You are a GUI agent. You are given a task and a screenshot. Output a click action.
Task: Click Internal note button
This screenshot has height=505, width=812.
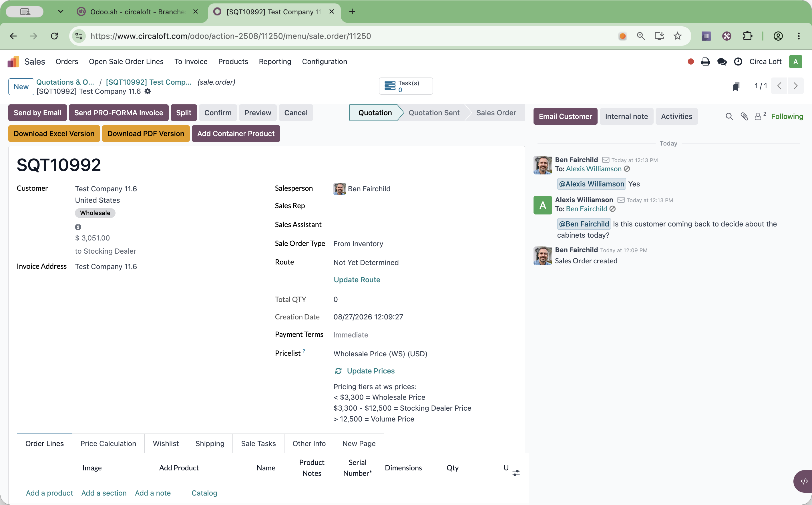pos(626,116)
